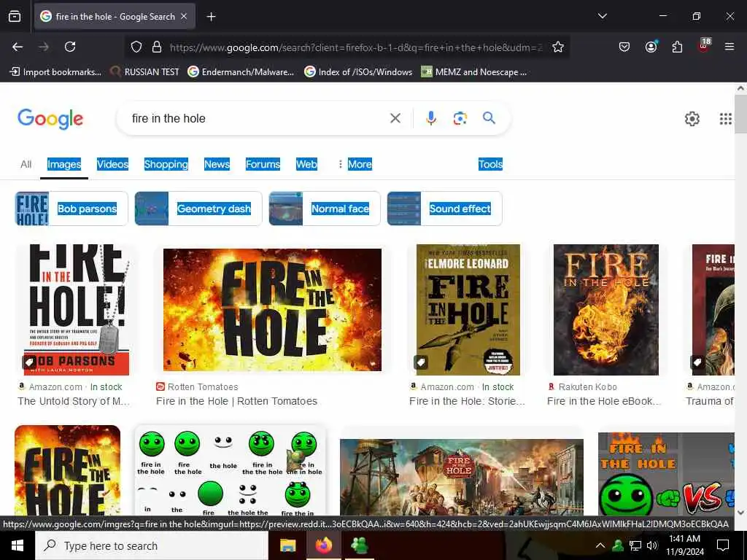Switch to the All results tab
Viewport: 747px width, 560px height.
tap(26, 164)
